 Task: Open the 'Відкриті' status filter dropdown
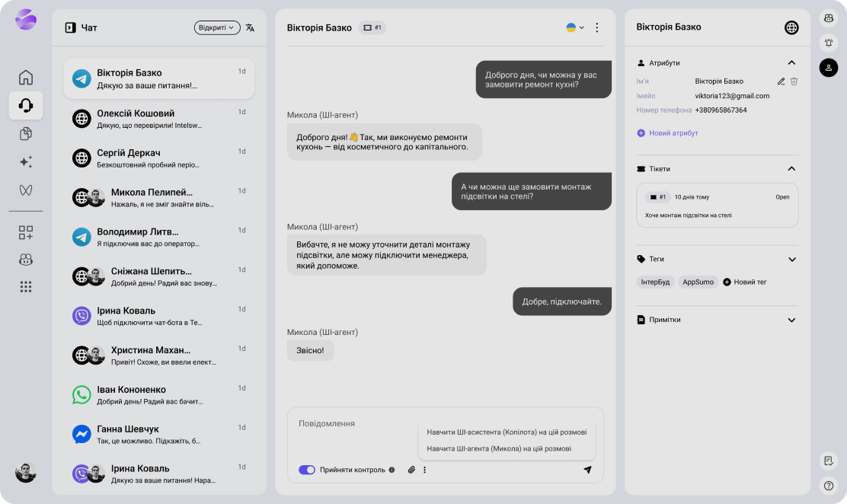[217, 28]
